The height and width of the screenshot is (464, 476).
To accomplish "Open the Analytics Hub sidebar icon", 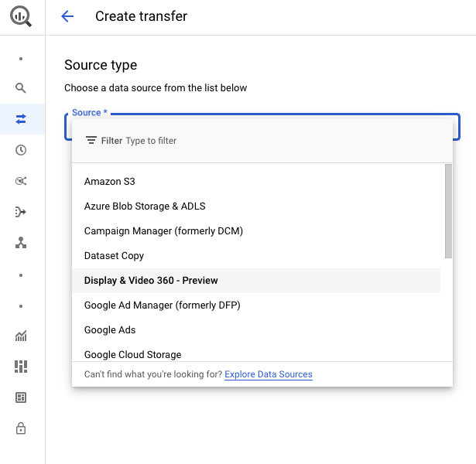I will click(21, 181).
